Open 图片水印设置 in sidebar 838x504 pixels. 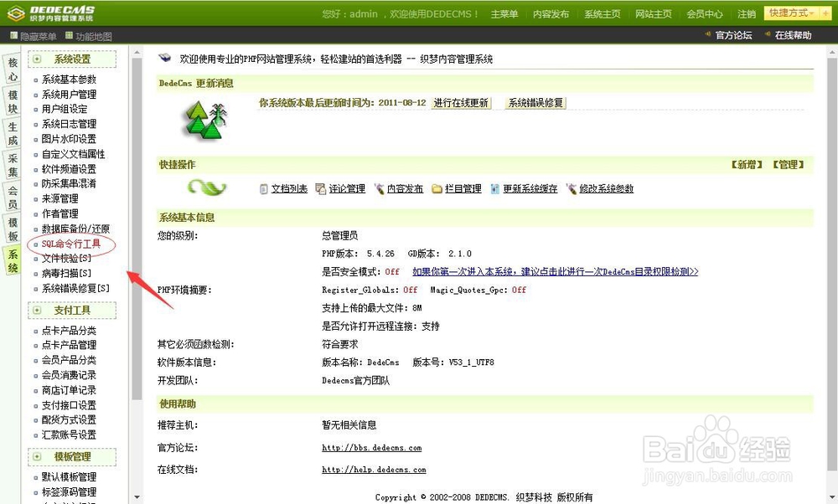(x=69, y=139)
